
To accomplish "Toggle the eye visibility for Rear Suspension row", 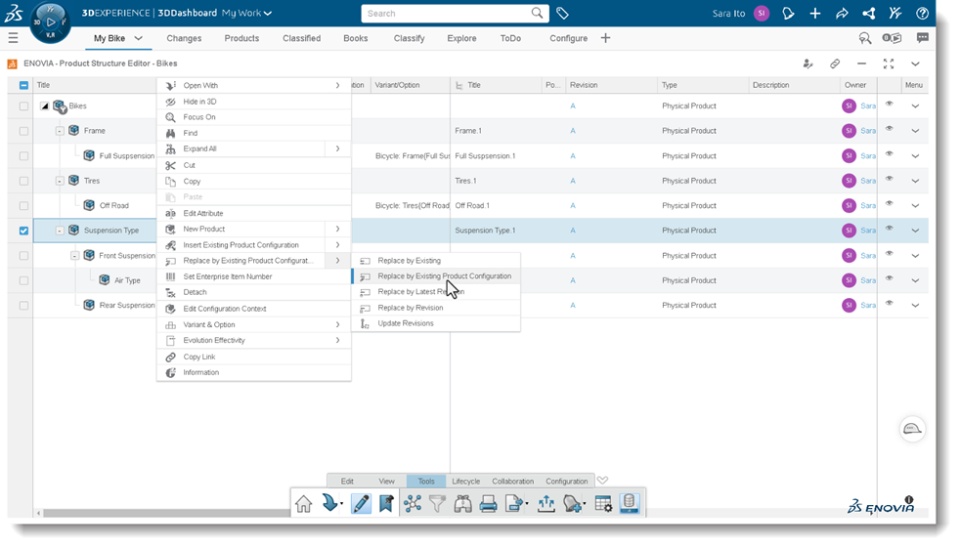I will pos(890,303).
